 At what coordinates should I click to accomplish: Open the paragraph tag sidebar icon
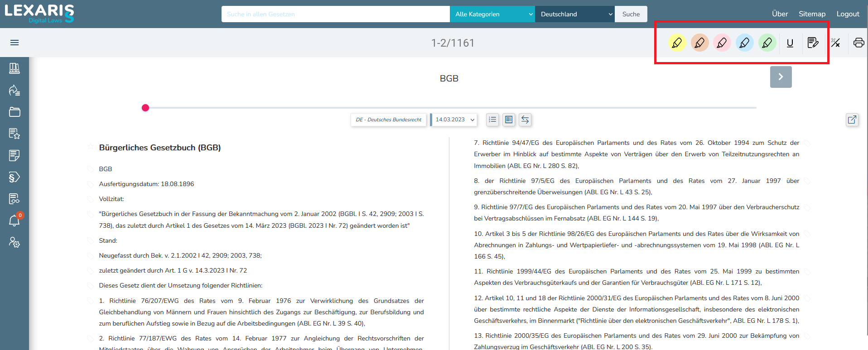pos(14,177)
